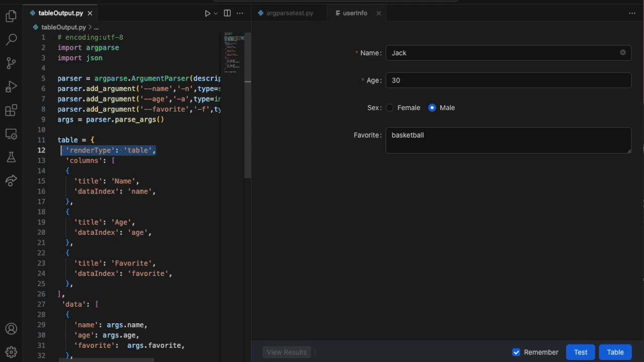This screenshot has height=362, width=644.
Task: Open more actions for tableOutput.py editor group
Action: point(240,13)
